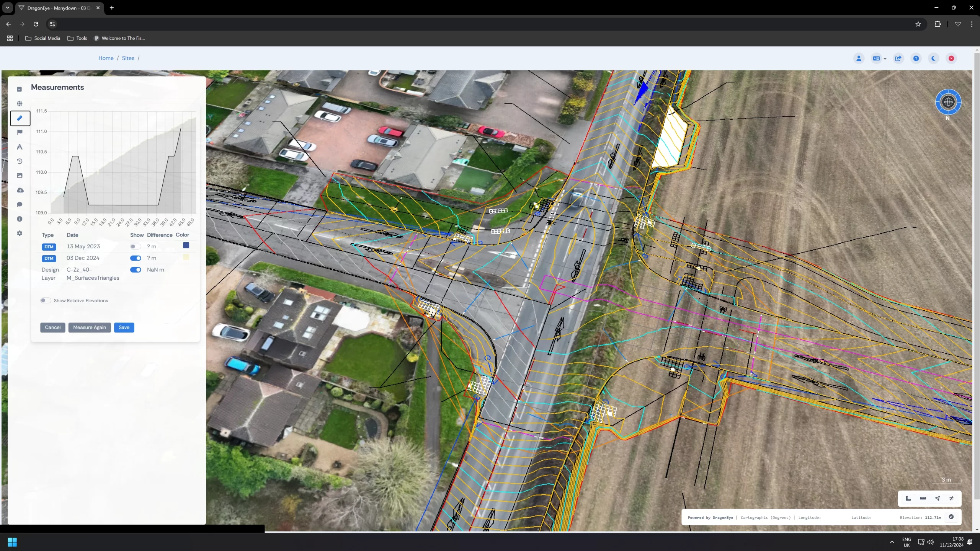Open the settings gear sidebar icon
Screen dimensions: 980x551
pyautogui.click(x=20, y=233)
